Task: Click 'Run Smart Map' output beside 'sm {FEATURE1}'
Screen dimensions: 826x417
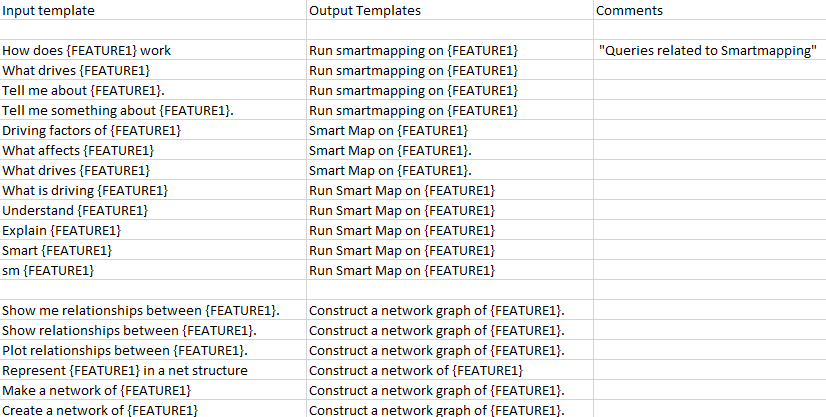Action: click(x=450, y=270)
